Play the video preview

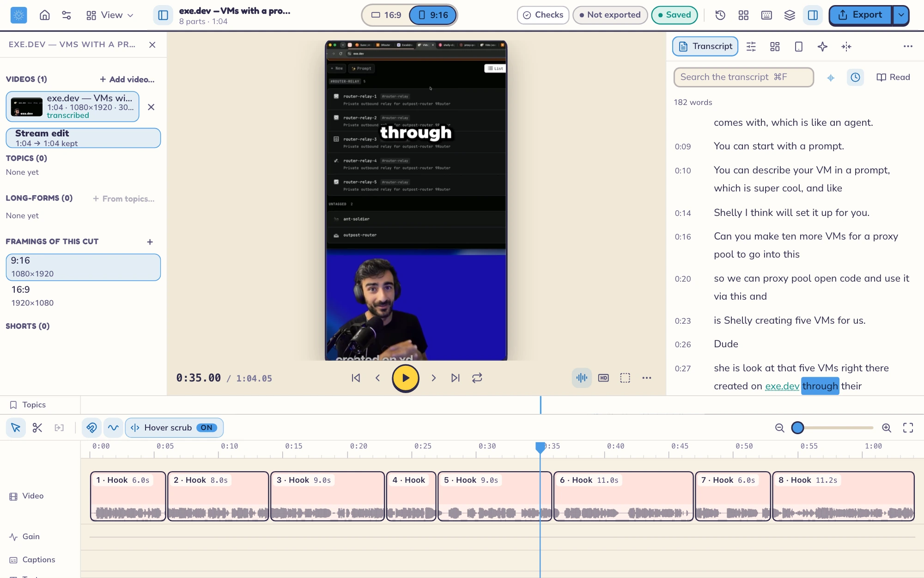tap(406, 378)
